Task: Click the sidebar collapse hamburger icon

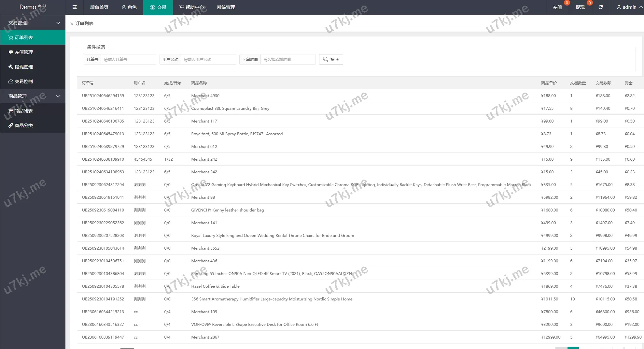Action: [x=75, y=7]
